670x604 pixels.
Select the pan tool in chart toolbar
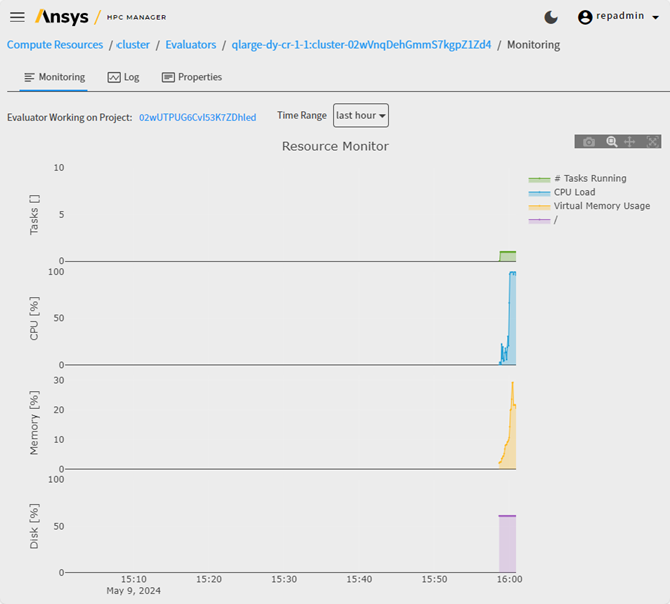pos(630,142)
